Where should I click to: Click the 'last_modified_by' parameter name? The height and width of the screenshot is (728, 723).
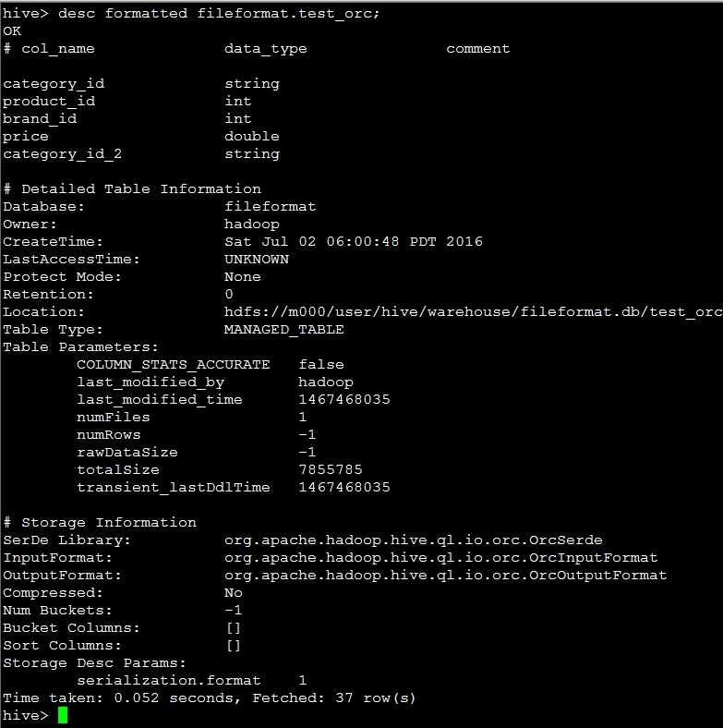coord(151,382)
